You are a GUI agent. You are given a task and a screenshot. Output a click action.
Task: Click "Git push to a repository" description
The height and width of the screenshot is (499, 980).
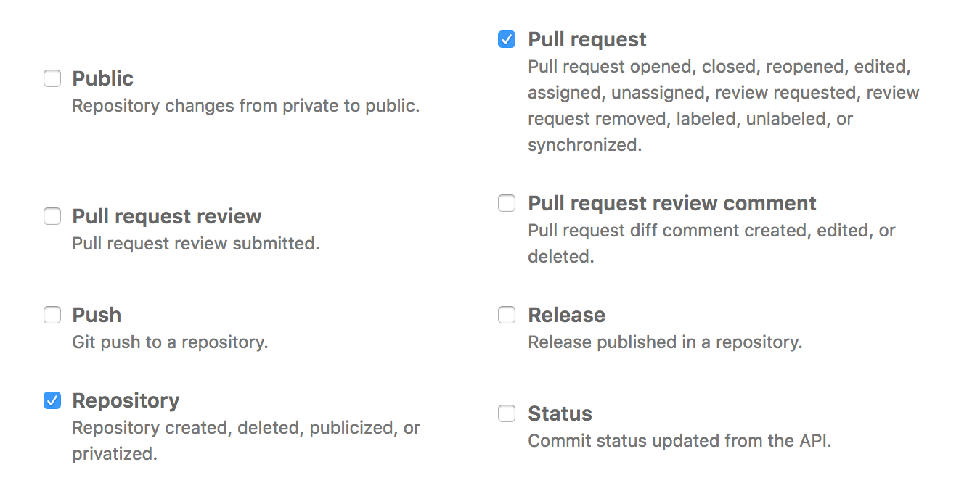170,342
